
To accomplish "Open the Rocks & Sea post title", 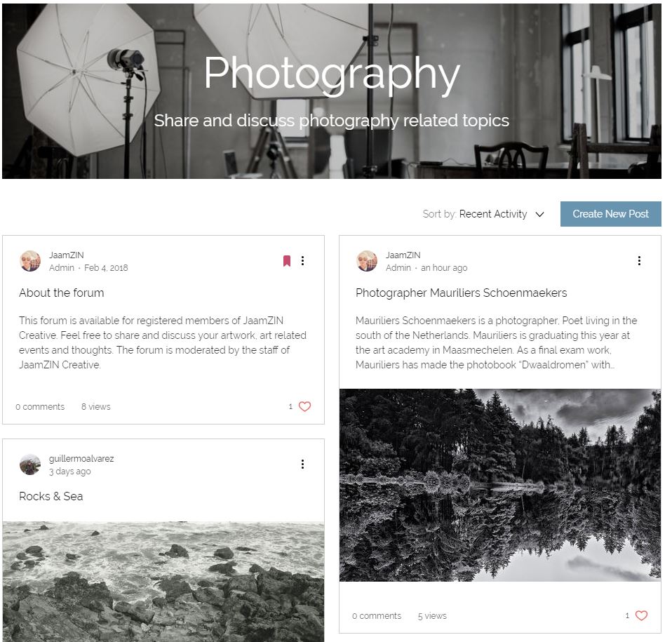I will point(51,496).
